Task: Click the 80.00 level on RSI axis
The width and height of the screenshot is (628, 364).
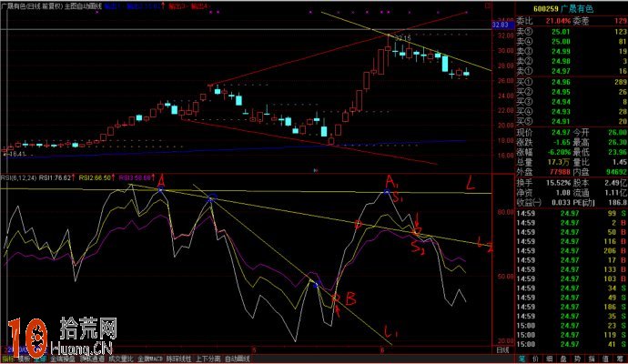Action: pyautogui.click(x=505, y=212)
